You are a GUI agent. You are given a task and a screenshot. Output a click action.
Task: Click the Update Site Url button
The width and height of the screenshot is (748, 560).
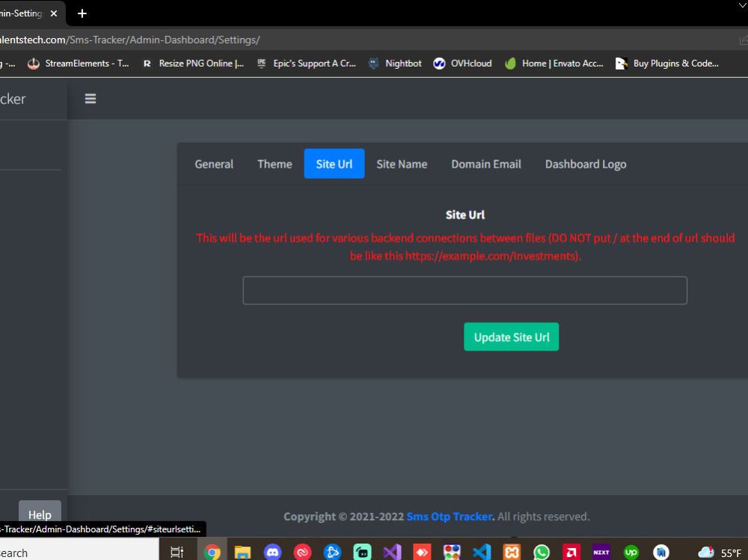click(x=512, y=336)
